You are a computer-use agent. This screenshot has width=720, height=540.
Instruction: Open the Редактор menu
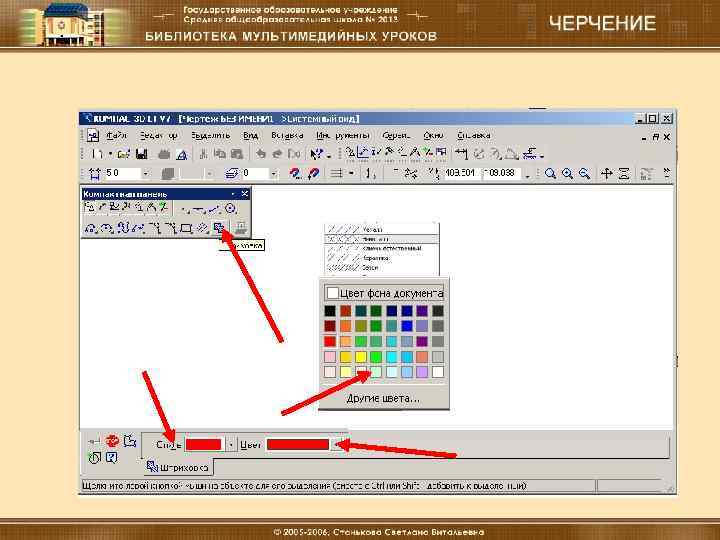click(x=158, y=135)
